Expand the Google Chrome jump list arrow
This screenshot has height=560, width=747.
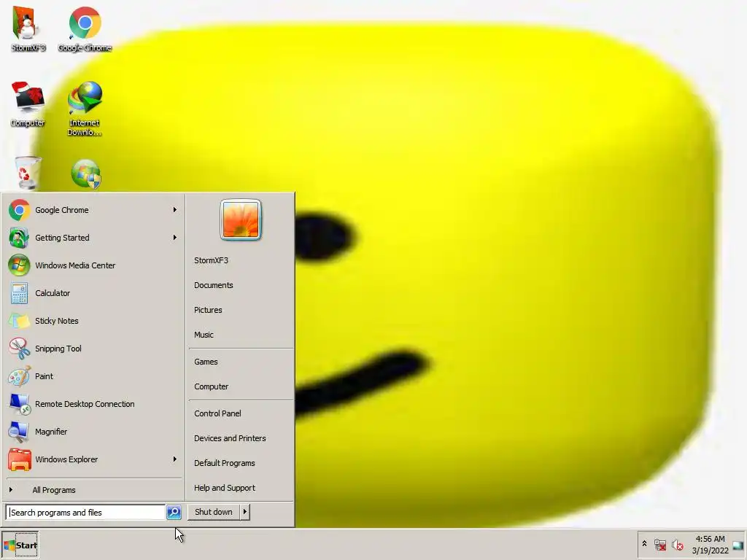(x=175, y=209)
